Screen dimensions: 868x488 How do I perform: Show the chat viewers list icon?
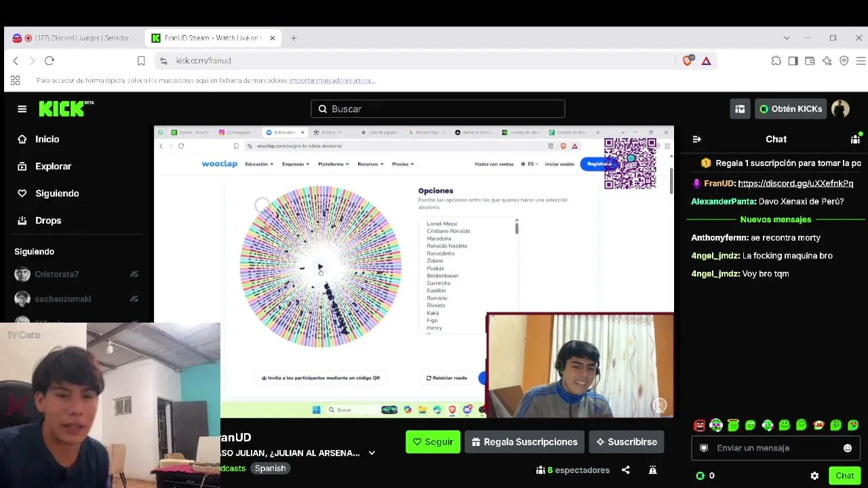855,139
